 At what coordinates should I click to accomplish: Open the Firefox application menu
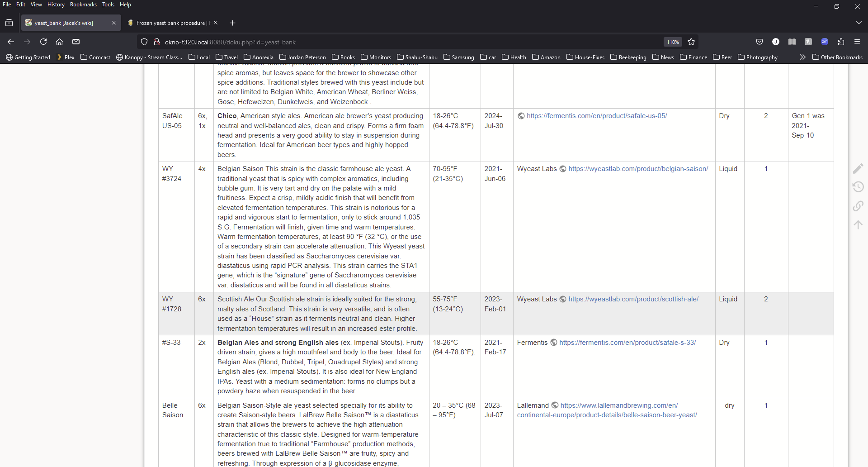pos(857,42)
